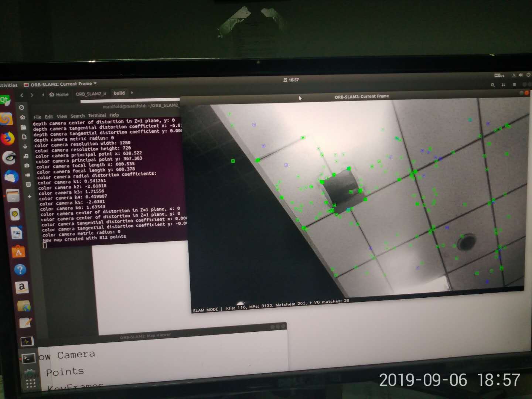
Task: Select the build segment in the path bar
Action: pos(119,93)
